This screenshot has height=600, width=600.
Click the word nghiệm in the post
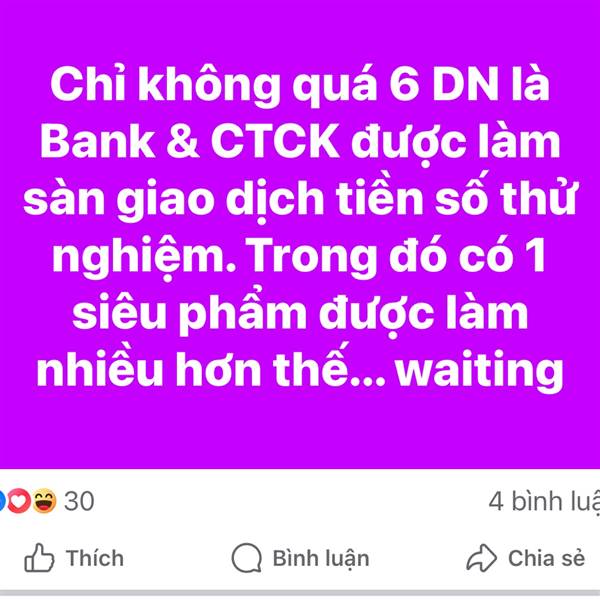144,258
